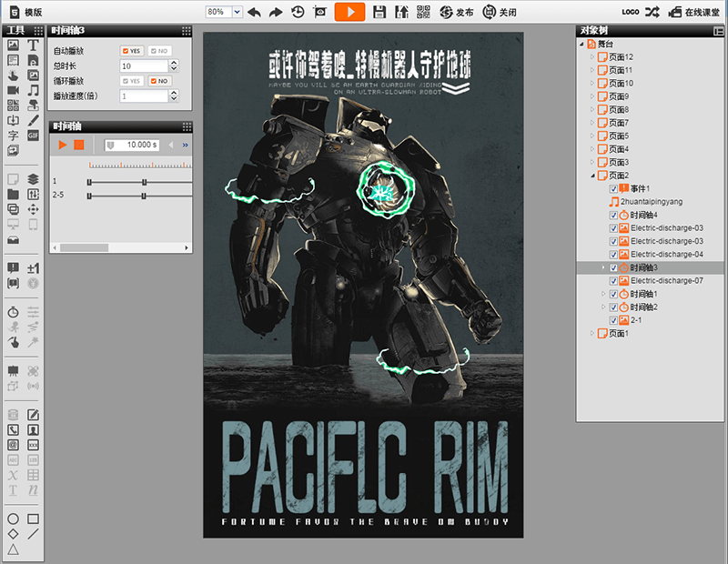Click the undo arrow in top toolbar
The height and width of the screenshot is (564, 728).
tap(254, 12)
